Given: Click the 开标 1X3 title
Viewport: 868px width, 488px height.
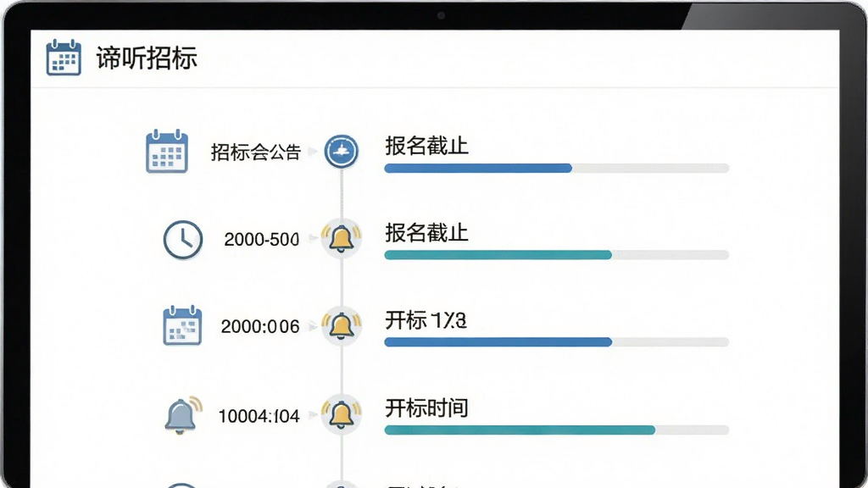Looking at the screenshot, I should click(426, 320).
